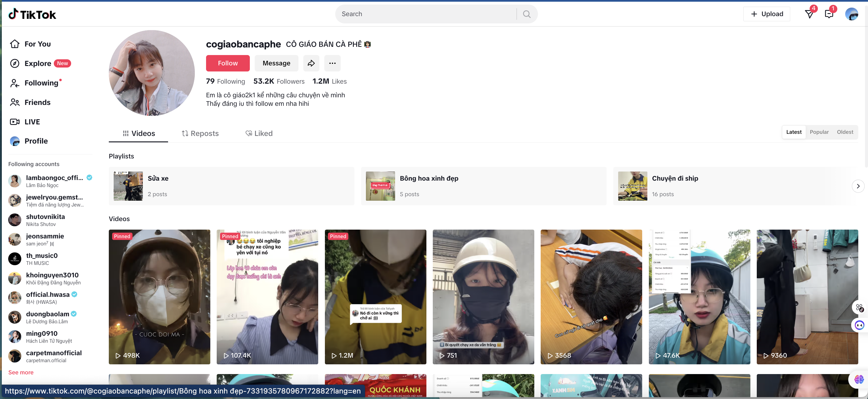This screenshot has height=399, width=868.
Task: Click the Message button
Action: [276, 63]
